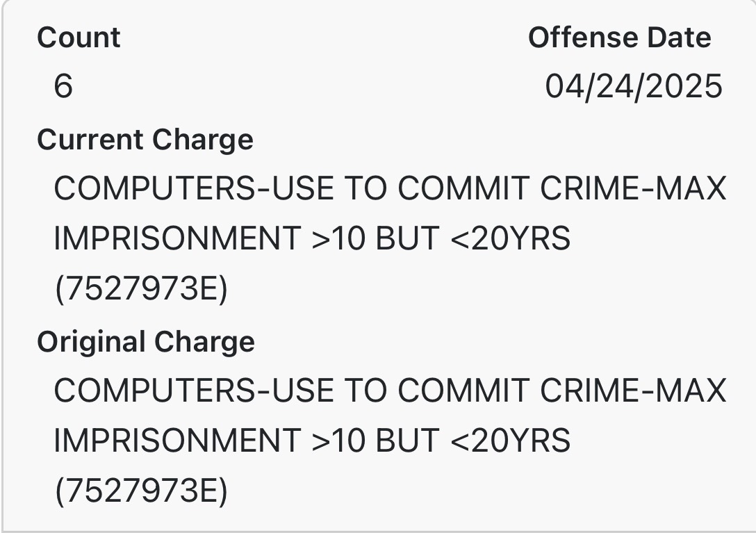
Task: Click the word BUT under Current Charge
Action: coord(407,238)
